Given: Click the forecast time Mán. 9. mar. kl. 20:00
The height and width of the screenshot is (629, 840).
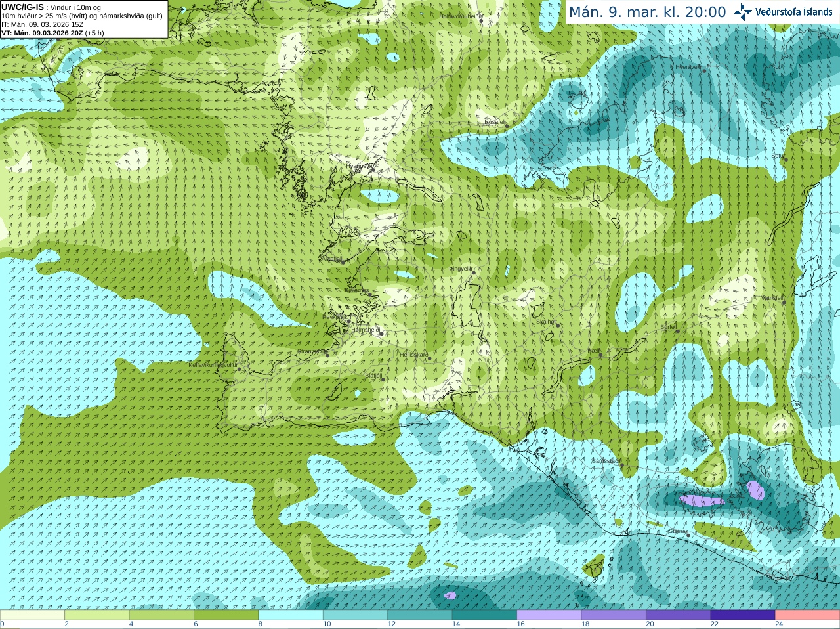Looking at the screenshot, I should [647, 12].
